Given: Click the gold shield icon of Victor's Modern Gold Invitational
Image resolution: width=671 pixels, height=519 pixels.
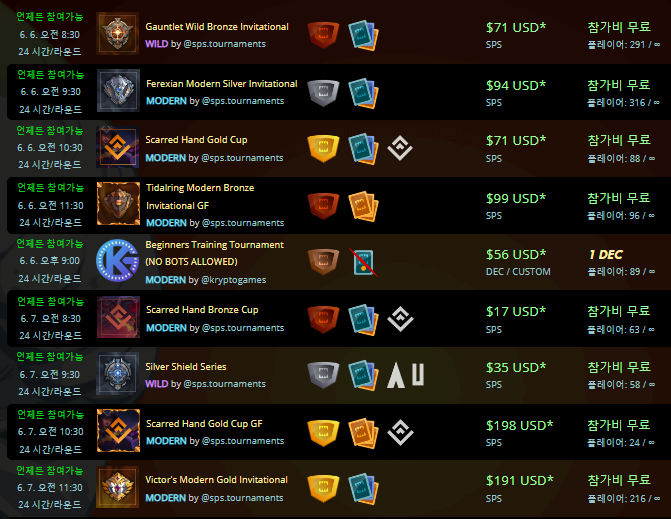Looking at the screenshot, I should click(x=323, y=488).
